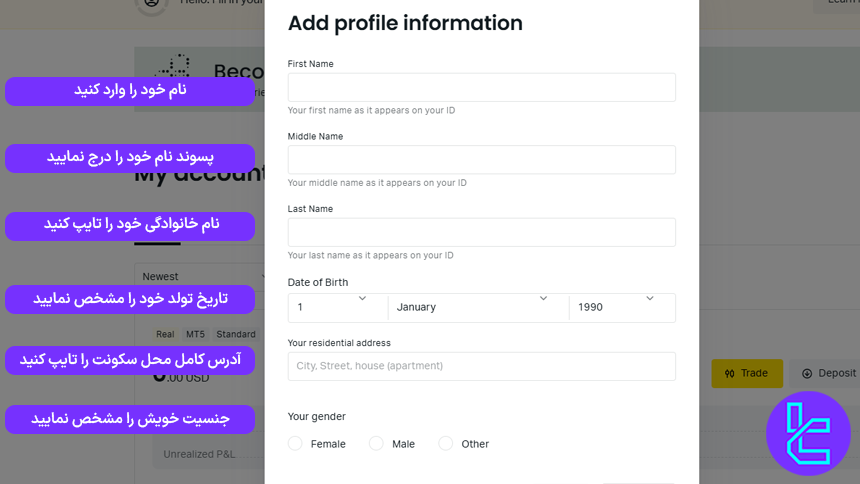Click the "Your gender" label
Viewport: 860px width, 484px height.
316,417
